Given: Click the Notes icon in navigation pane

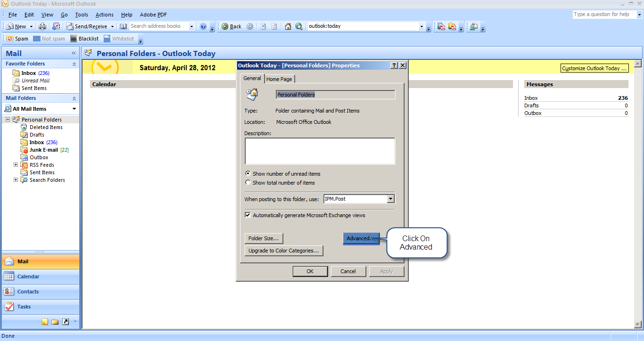Looking at the screenshot, I should click(x=45, y=322).
